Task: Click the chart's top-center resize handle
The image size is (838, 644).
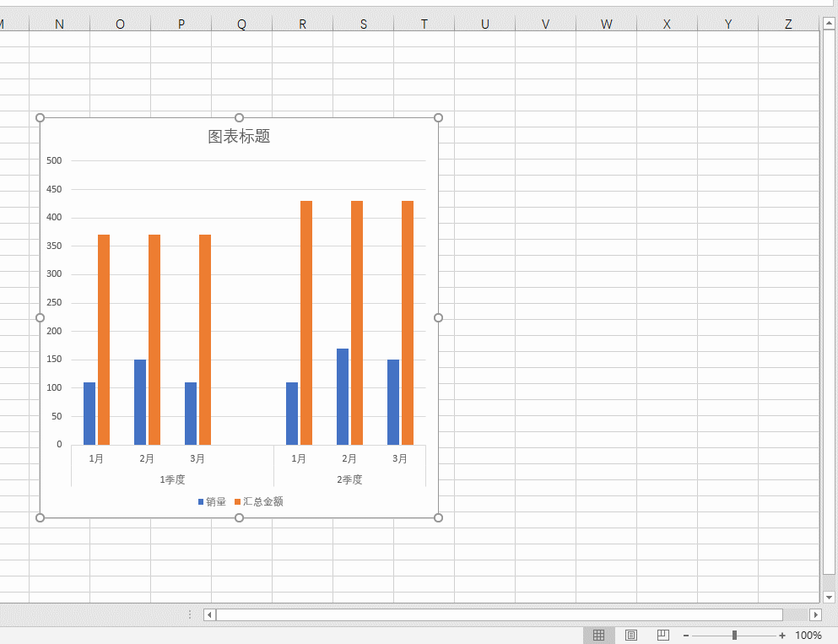Action: tap(239, 117)
